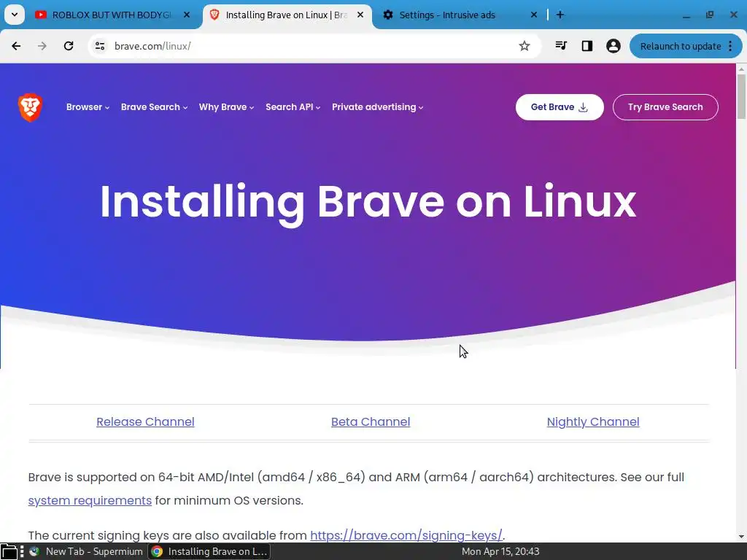747x560 pixels.
Task: Click the scrollbar up arrow
Action: tap(741, 69)
